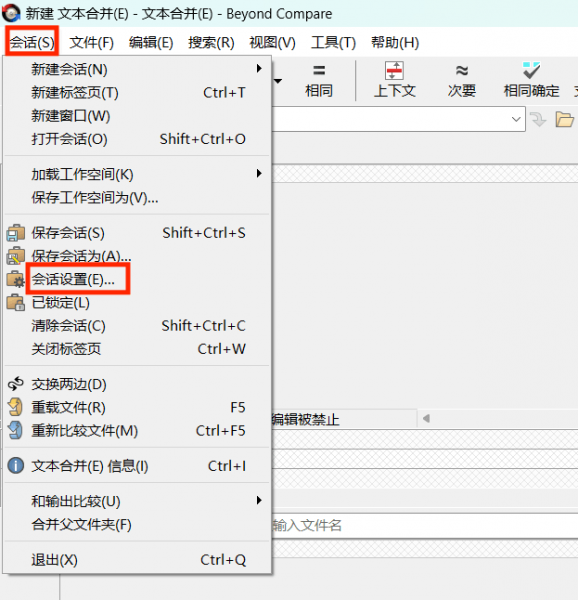
Task: Click the browse folder icon
Action: pyautogui.click(x=565, y=119)
